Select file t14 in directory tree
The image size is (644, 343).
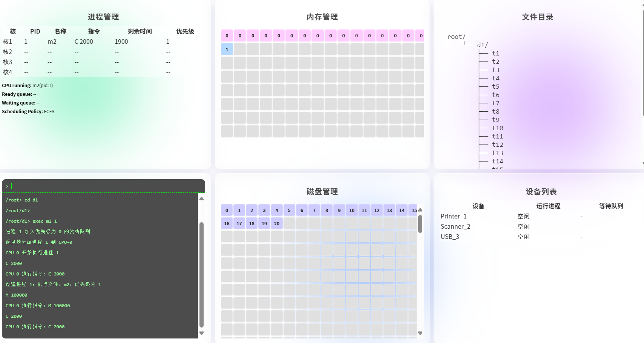[497, 161]
